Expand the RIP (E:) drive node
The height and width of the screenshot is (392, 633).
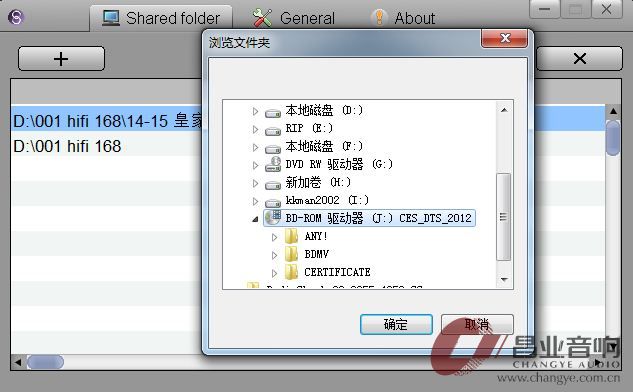(x=255, y=129)
